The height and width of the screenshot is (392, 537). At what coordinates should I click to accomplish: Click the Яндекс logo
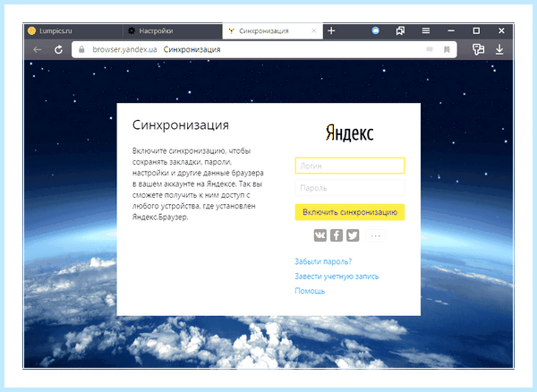point(349,132)
